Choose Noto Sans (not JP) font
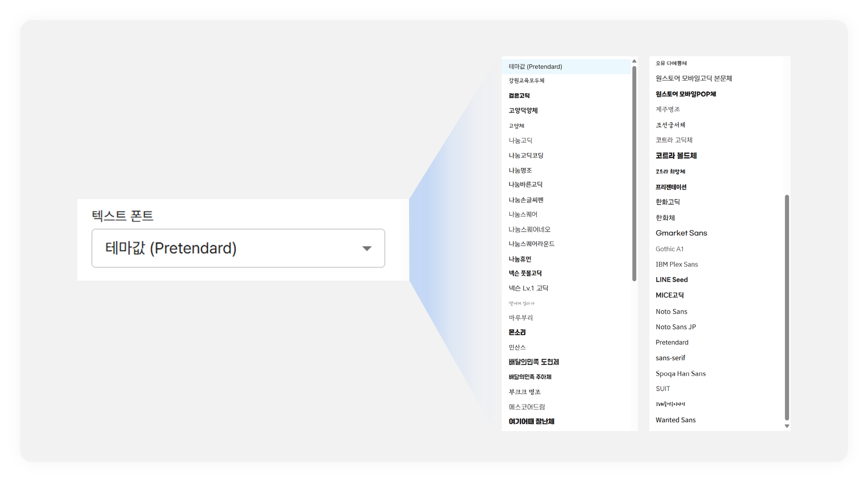The width and height of the screenshot is (868, 482). 671,311
